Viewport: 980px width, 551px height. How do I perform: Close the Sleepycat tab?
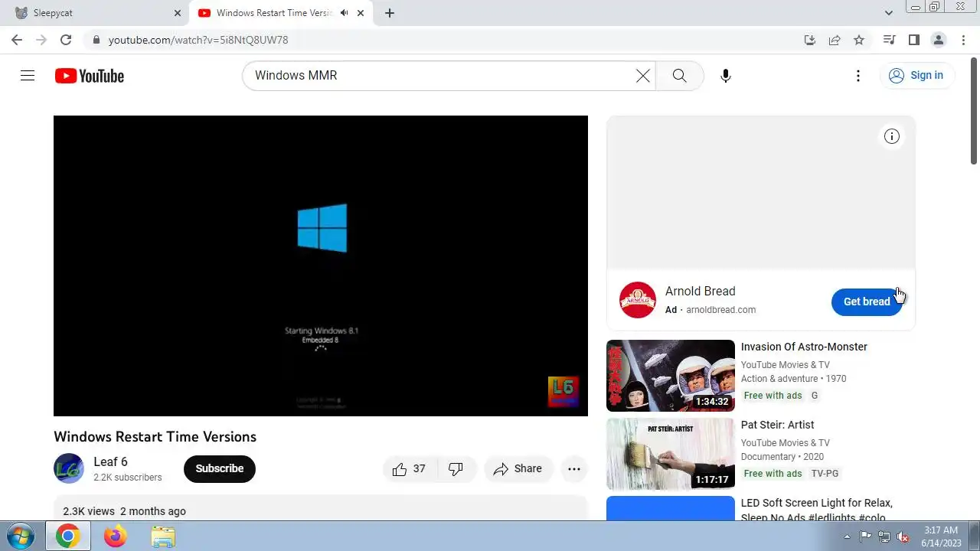[x=178, y=13]
